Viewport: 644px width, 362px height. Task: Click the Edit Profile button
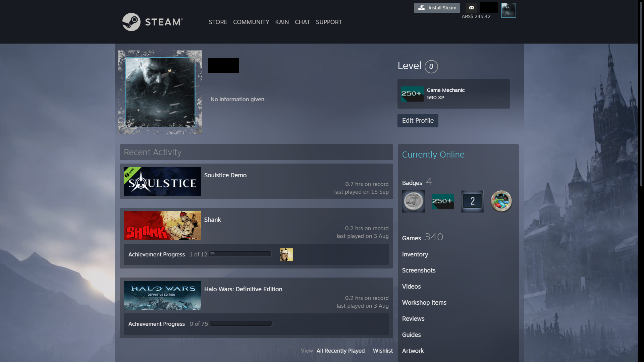point(418,121)
